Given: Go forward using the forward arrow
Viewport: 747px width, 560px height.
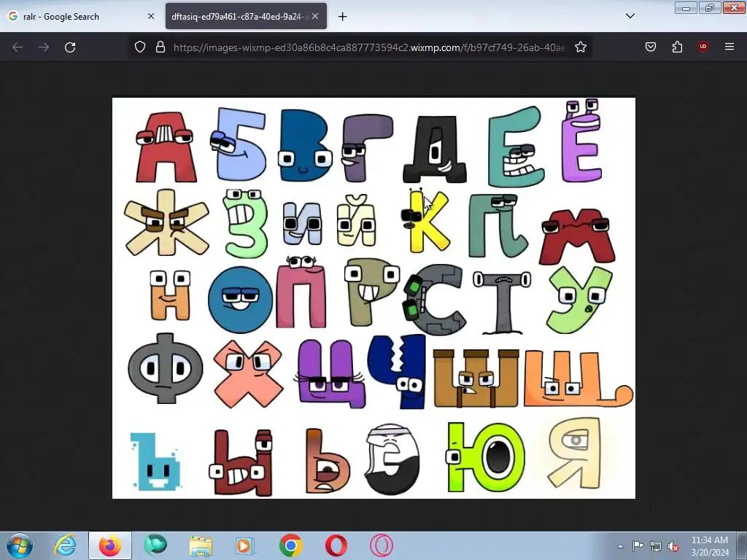Looking at the screenshot, I should click(x=44, y=47).
